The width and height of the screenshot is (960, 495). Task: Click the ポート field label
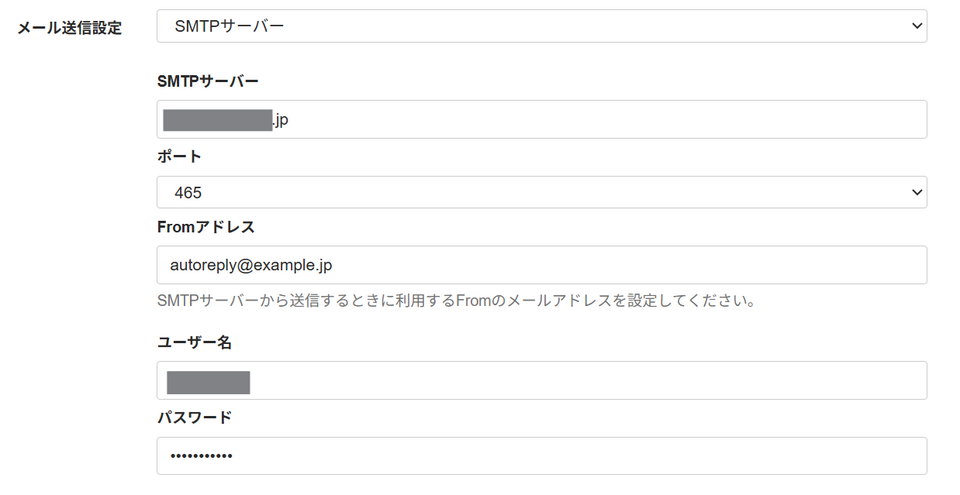(x=179, y=157)
